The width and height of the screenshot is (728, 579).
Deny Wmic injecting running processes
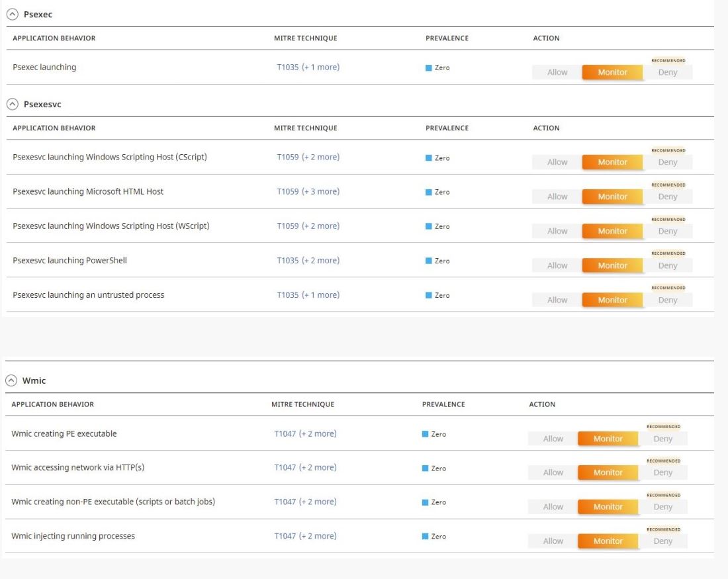pyautogui.click(x=662, y=541)
